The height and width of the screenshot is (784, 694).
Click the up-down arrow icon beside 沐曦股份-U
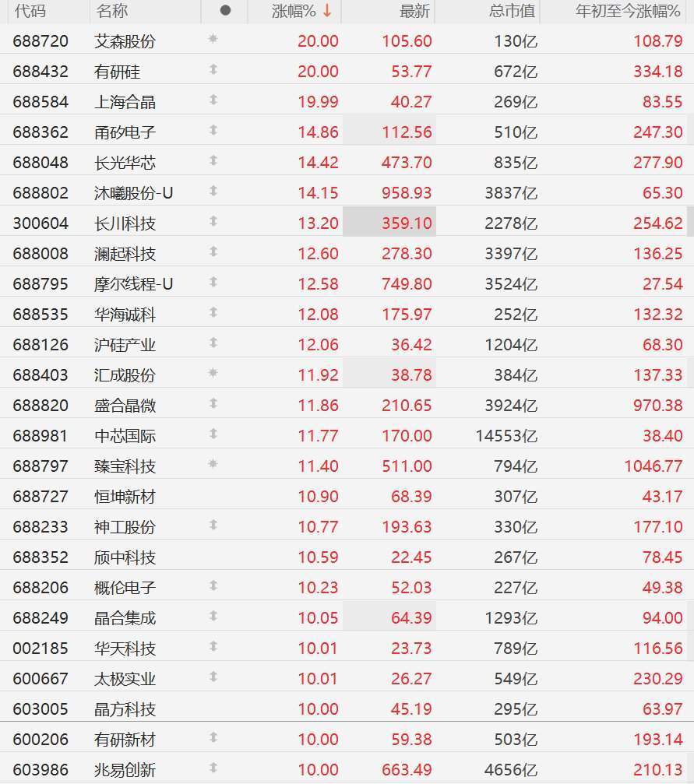point(213,191)
